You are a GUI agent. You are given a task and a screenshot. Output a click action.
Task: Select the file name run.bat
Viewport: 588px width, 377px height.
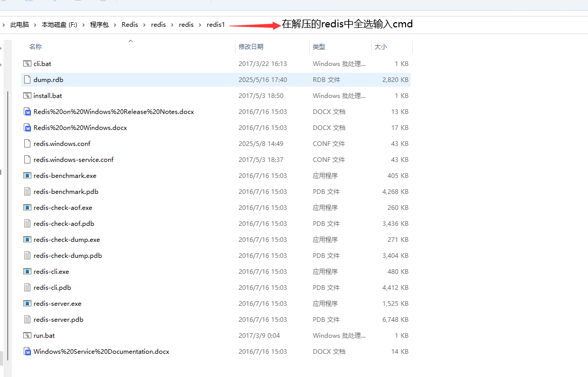coord(44,335)
